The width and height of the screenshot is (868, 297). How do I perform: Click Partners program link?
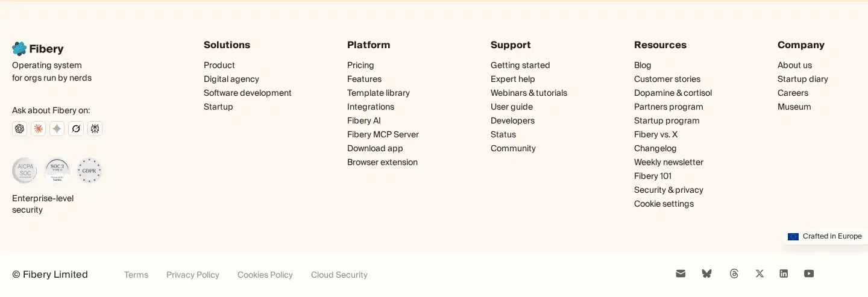pyautogui.click(x=668, y=107)
